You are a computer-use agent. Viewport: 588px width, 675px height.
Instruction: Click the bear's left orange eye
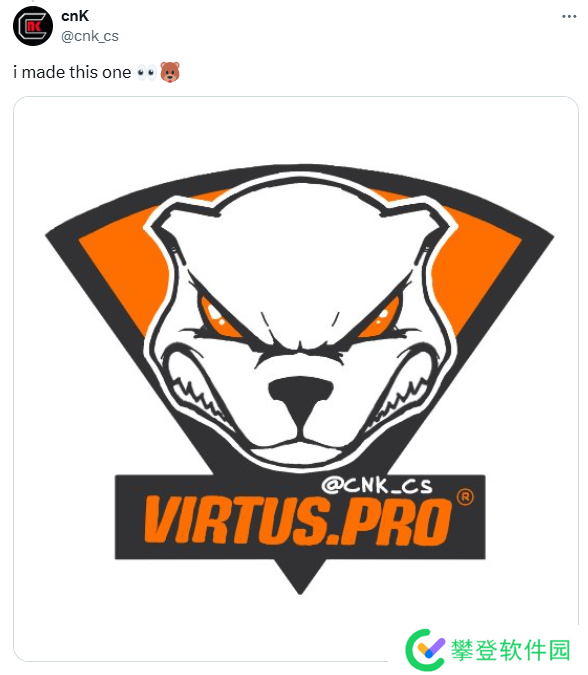tap(217, 317)
